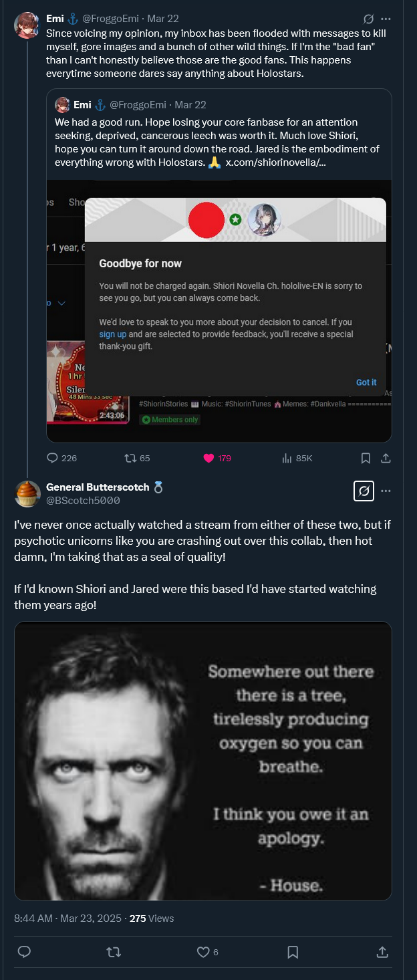Share Emi's tweet via share icon
Screen dimensions: 417x980
[386, 458]
